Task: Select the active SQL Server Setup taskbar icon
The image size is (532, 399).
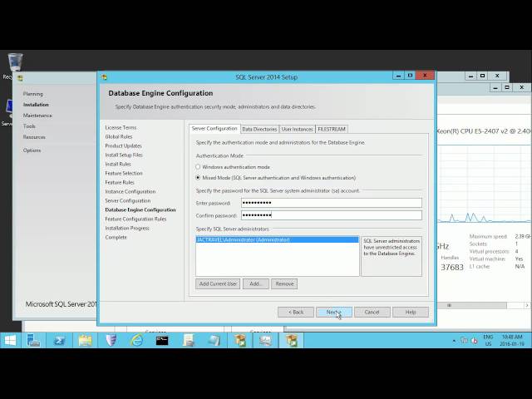Action: tap(292, 340)
